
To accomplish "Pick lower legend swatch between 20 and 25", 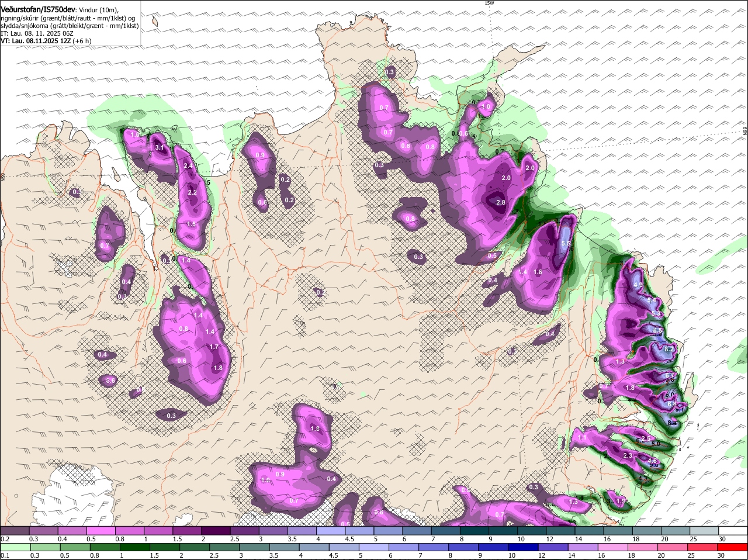I will (x=674, y=547).
